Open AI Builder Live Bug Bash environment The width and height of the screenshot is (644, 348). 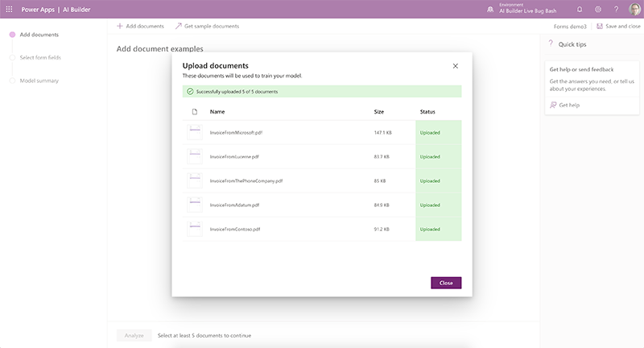pyautogui.click(x=527, y=10)
